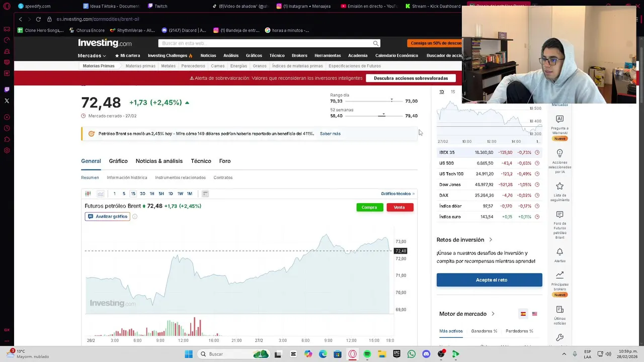Set chart interval to 1H

click(x=152, y=194)
